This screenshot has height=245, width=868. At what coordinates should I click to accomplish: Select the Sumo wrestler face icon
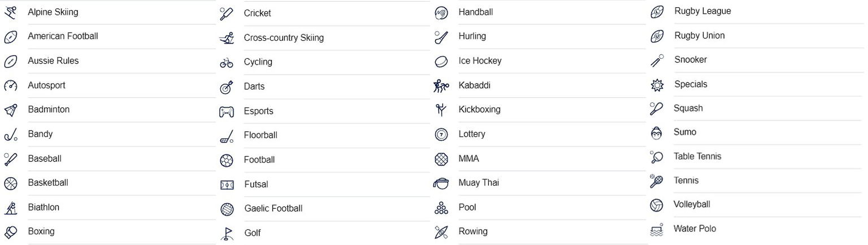656,133
